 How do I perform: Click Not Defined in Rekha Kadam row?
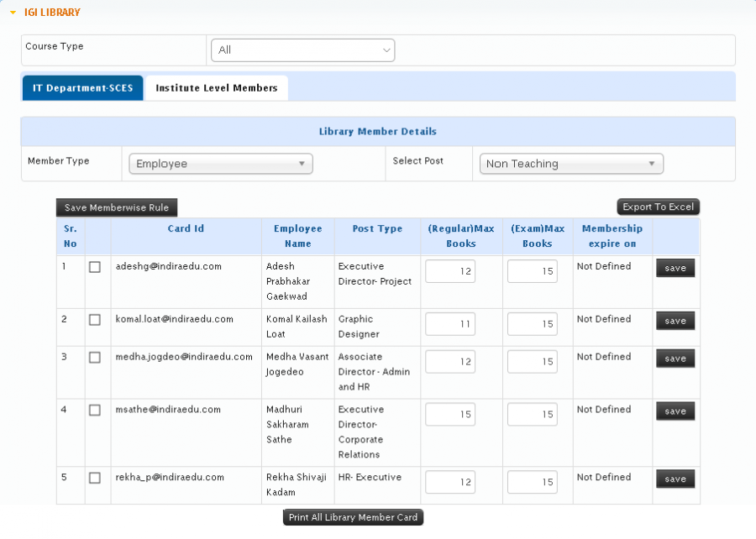[604, 477]
